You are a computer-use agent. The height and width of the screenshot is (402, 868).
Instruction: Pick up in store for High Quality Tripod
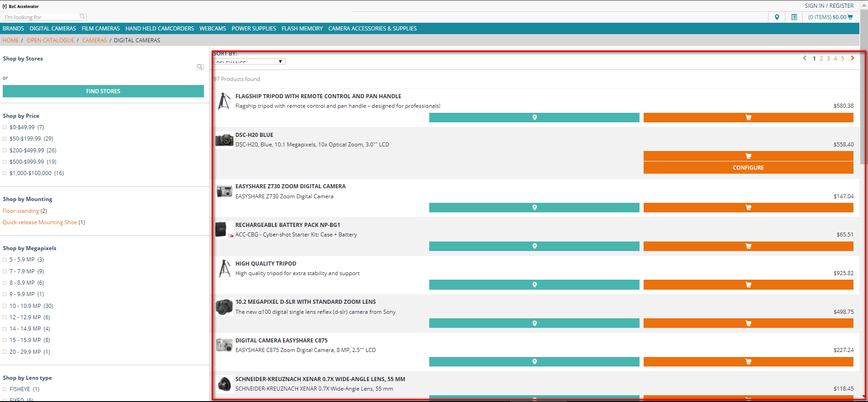pos(534,285)
